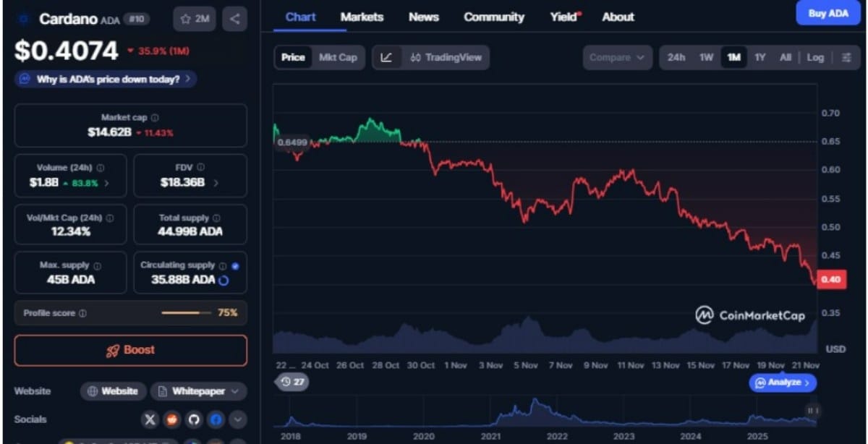Show Circulating supply info icon
Viewport: 868px width, 444px height.
[x=223, y=265]
